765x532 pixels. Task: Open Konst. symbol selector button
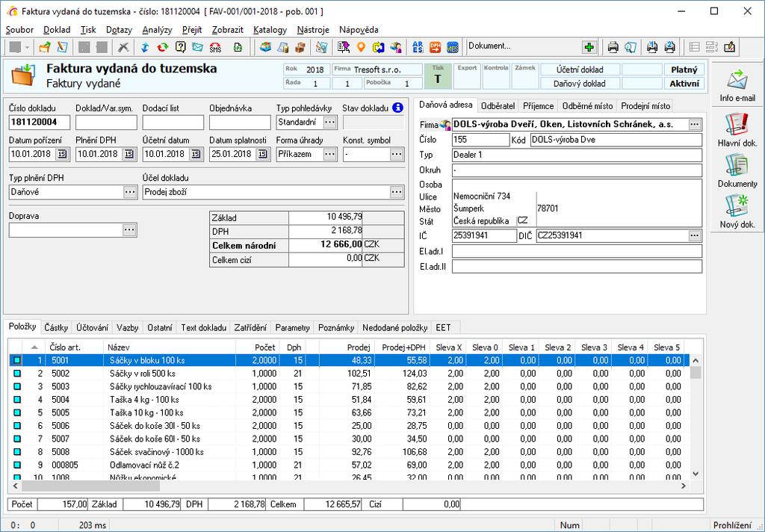pyautogui.click(x=397, y=154)
